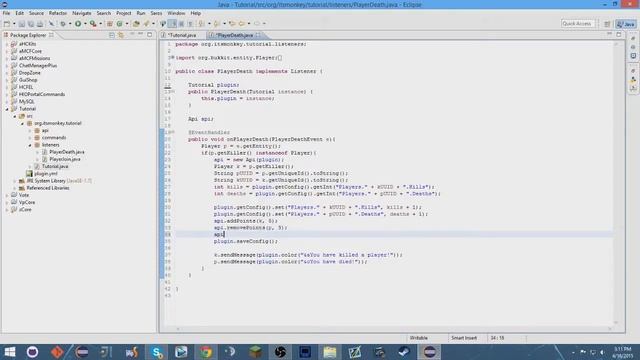Click the Save All toolbar icon
The width and height of the screenshot is (640, 360).
coord(31,24)
